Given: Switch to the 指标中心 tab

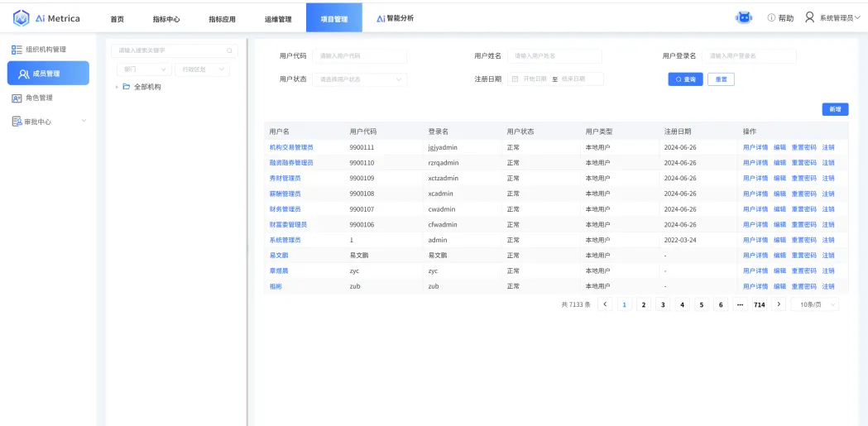Looking at the screenshot, I should [x=166, y=18].
